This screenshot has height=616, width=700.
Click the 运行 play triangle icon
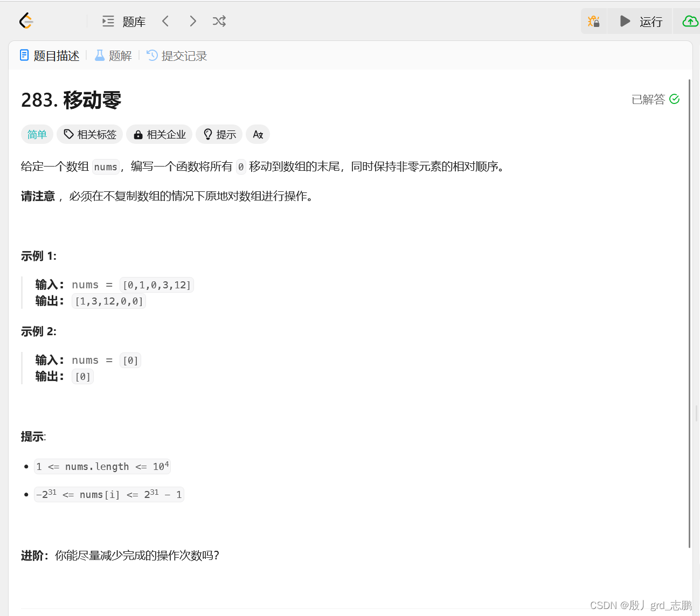tap(625, 21)
